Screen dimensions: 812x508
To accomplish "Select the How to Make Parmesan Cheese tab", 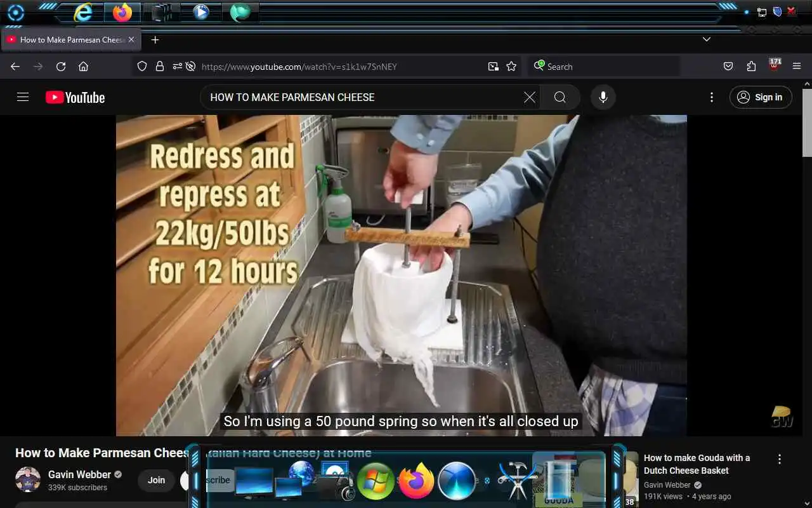I will (x=72, y=39).
